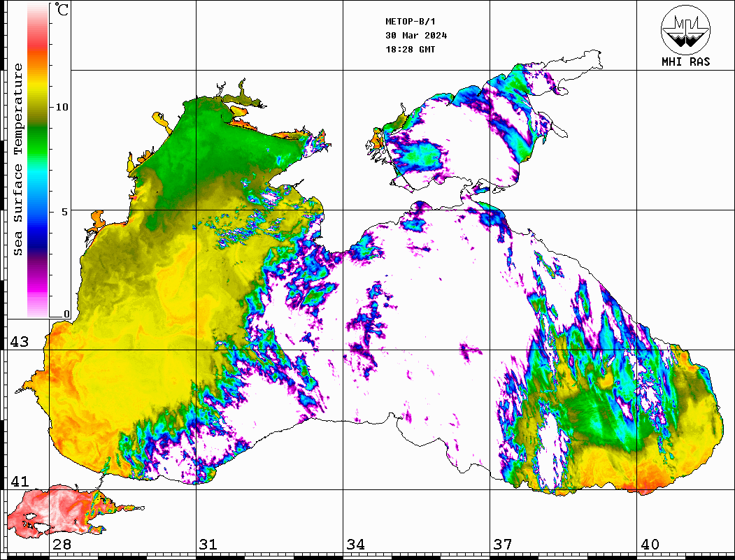Click longitude label '40'
Screen dimensions: 735x560
click(650, 545)
